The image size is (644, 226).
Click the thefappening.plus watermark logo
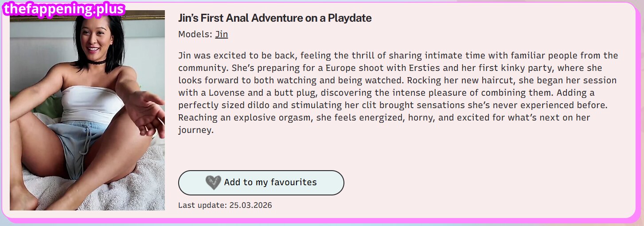point(64,8)
